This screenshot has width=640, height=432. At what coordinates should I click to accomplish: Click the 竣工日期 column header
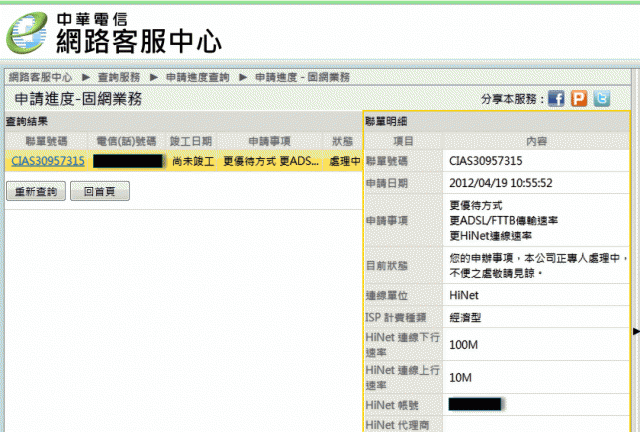coord(191,141)
